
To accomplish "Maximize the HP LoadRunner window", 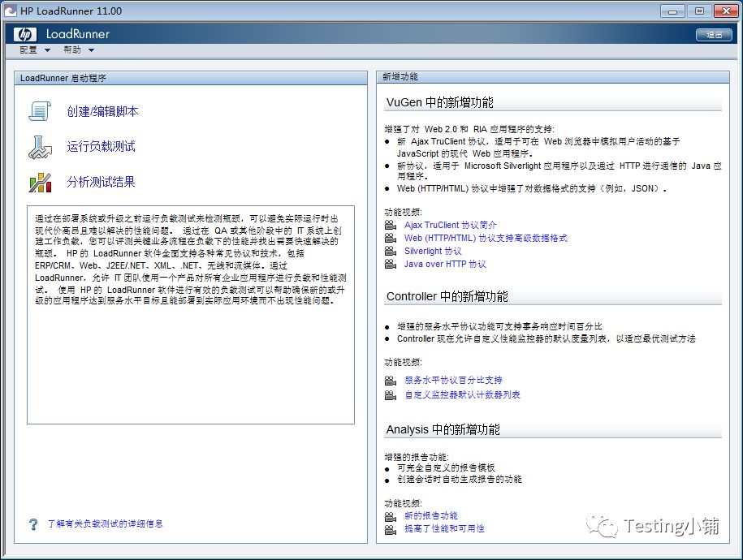I will point(699,11).
